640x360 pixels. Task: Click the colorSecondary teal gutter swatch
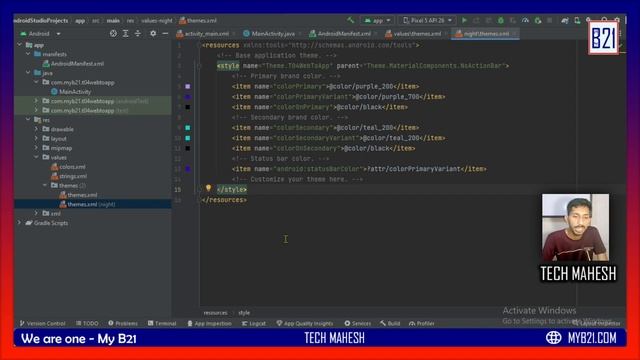click(188, 128)
